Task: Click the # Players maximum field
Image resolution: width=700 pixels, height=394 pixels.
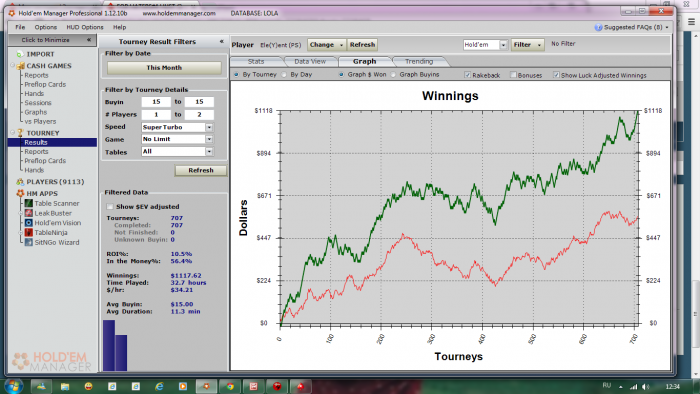Action: [199, 115]
